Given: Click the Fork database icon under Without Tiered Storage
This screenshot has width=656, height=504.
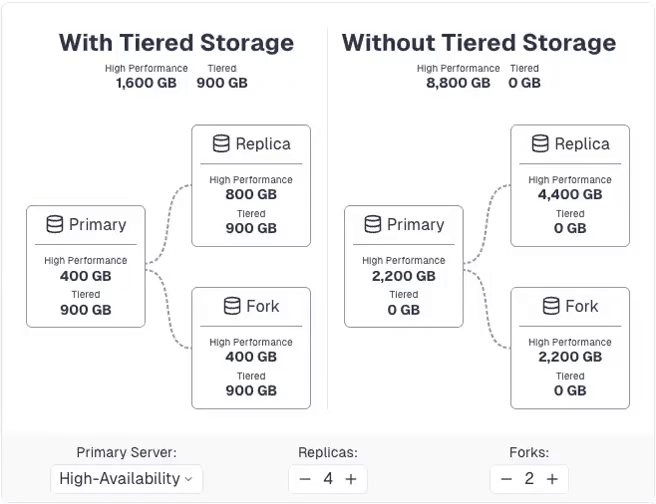Looking at the screenshot, I should [551, 306].
